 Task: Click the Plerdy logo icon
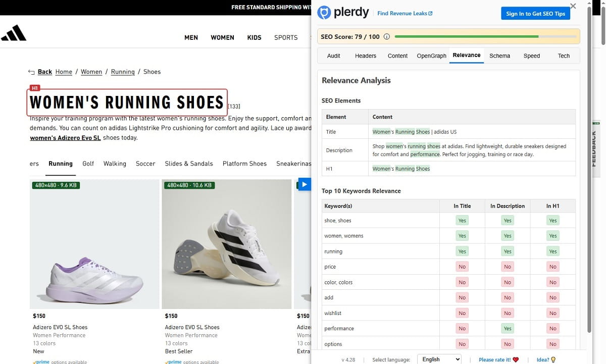click(324, 13)
